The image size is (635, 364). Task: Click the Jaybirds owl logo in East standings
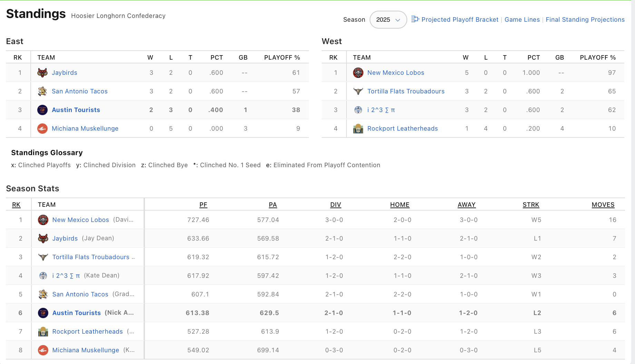click(42, 73)
